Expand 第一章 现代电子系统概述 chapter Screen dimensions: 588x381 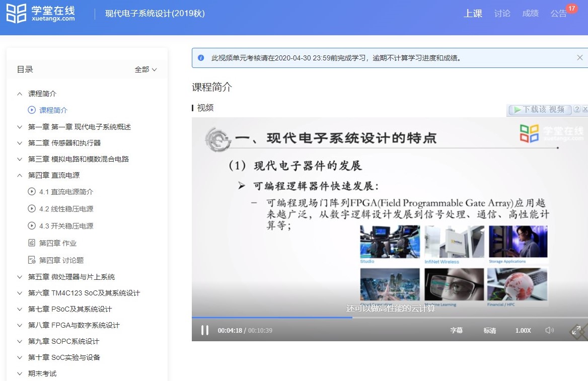(21, 127)
